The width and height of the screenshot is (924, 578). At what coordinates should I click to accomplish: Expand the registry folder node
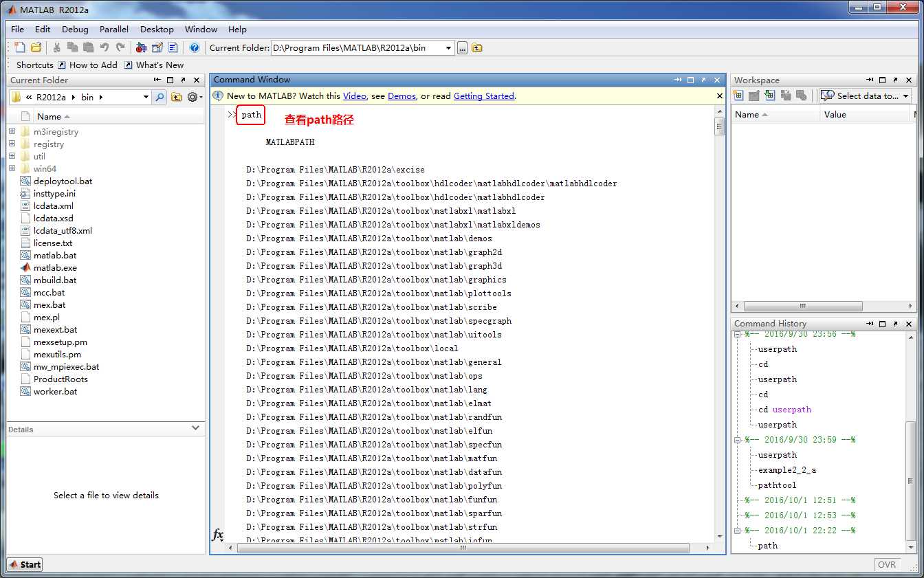[12, 144]
